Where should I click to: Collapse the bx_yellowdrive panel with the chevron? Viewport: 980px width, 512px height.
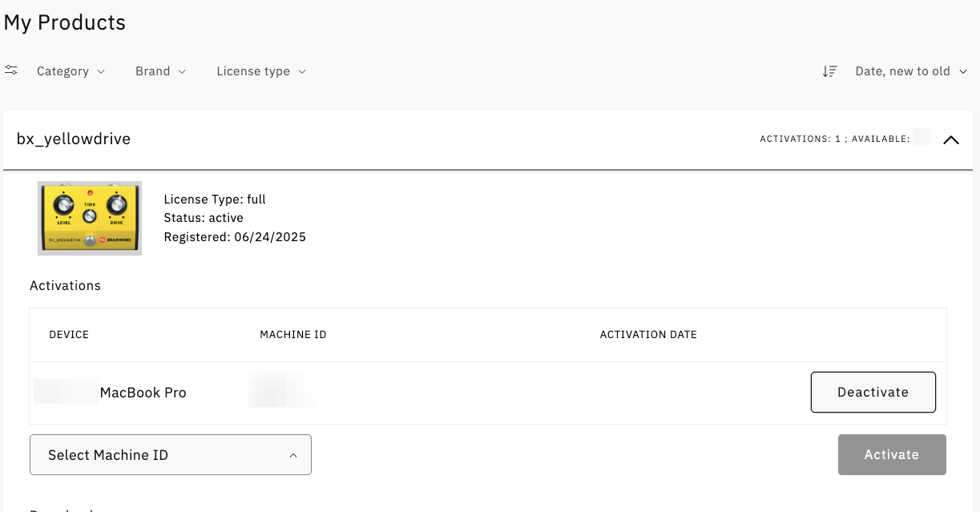pyautogui.click(x=951, y=139)
